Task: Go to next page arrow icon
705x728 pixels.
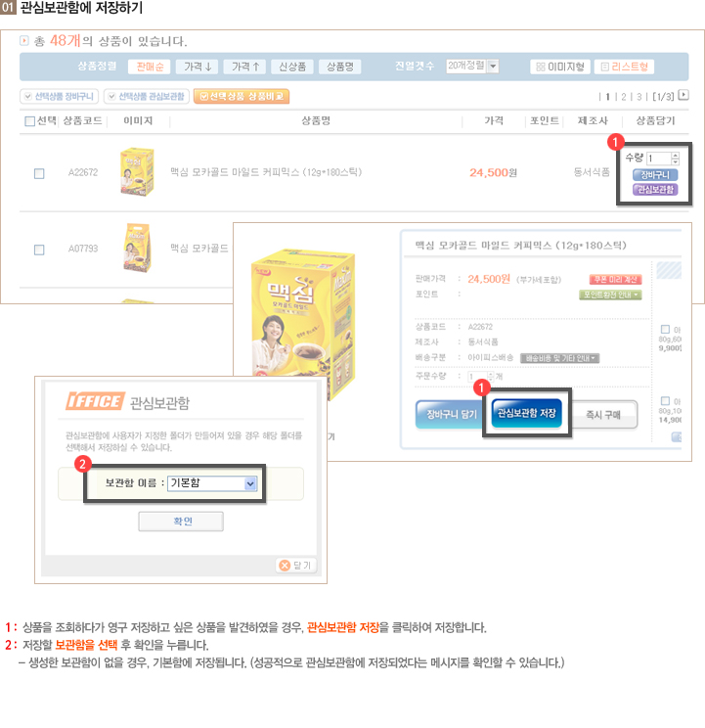Action: [x=683, y=95]
